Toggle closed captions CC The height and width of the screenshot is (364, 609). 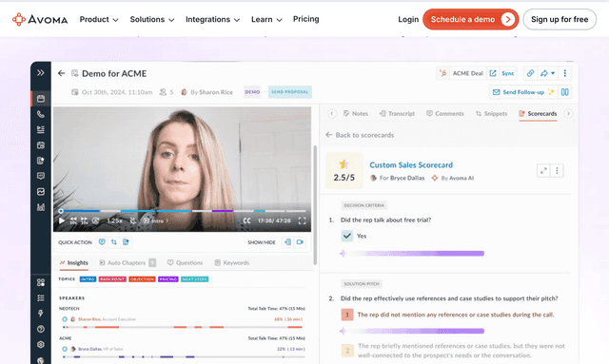coord(246,220)
